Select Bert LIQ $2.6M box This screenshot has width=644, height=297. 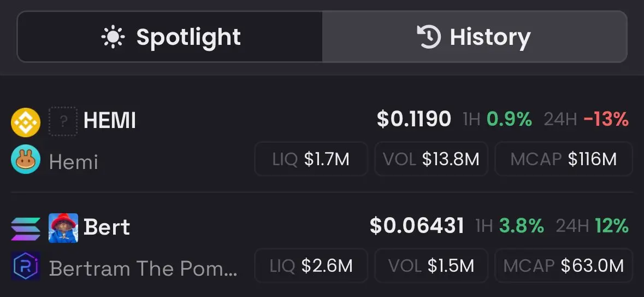[311, 266]
